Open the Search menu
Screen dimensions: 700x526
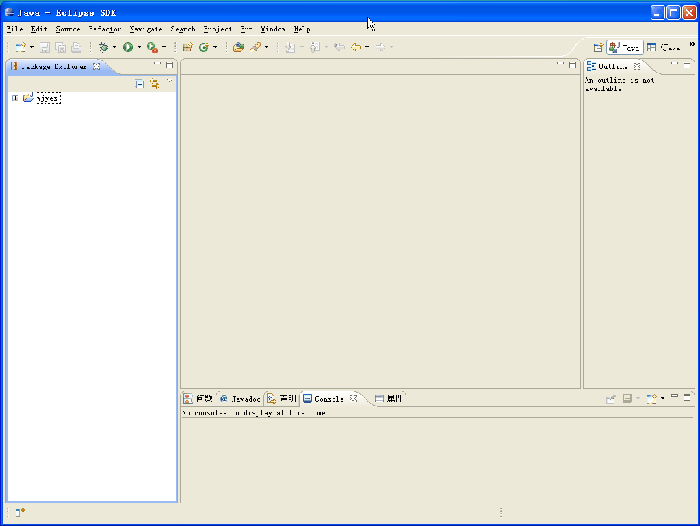(x=183, y=29)
